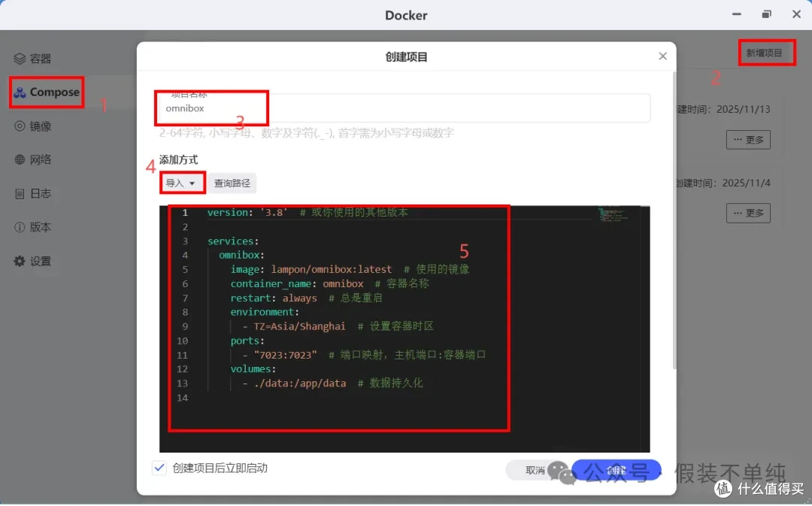Select Compose in the sidebar
This screenshot has height=506, width=812.
[x=47, y=92]
